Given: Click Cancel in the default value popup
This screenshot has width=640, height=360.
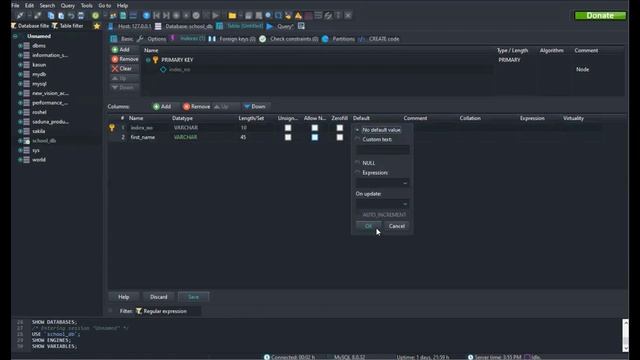Looking at the screenshot, I should tap(397, 226).
